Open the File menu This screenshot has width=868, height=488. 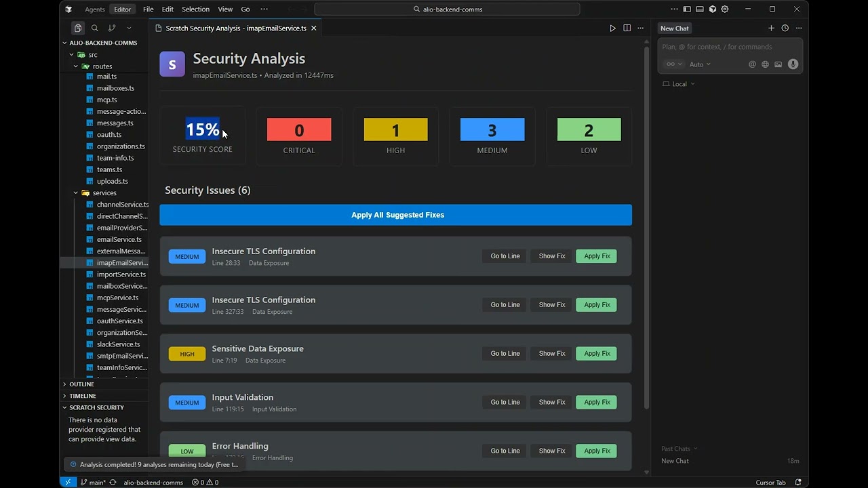pos(148,9)
